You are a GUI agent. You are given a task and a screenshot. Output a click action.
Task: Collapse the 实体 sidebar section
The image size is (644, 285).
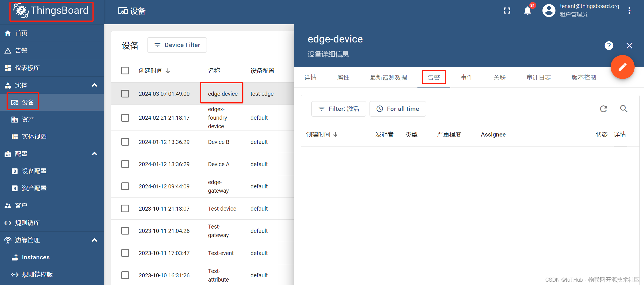[94, 85]
